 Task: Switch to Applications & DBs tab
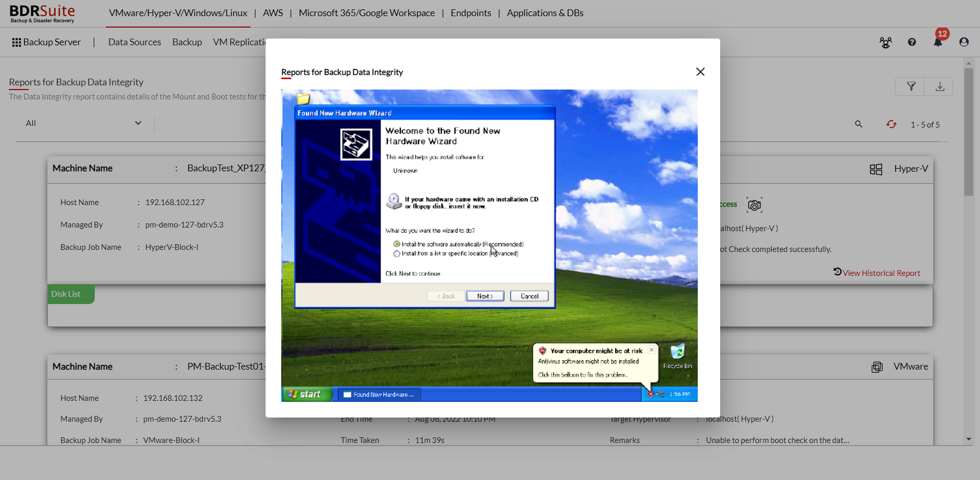click(x=545, y=13)
